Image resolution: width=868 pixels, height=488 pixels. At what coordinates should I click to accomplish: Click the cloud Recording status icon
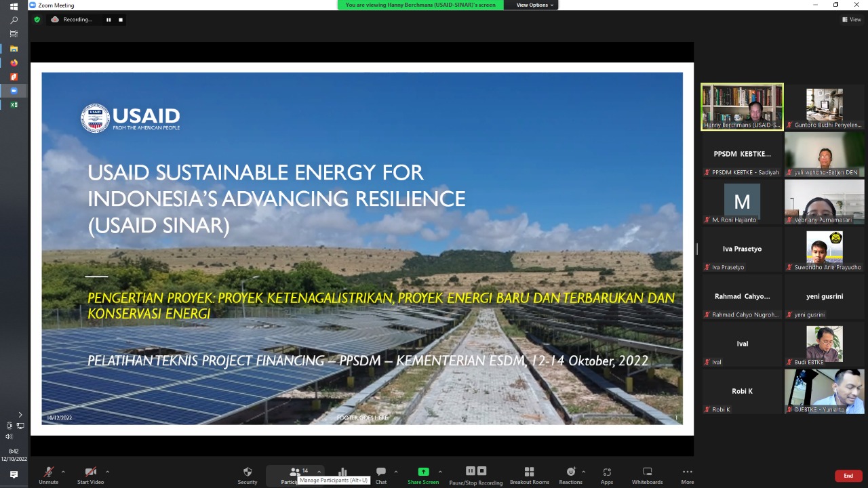tap(55, 20)
